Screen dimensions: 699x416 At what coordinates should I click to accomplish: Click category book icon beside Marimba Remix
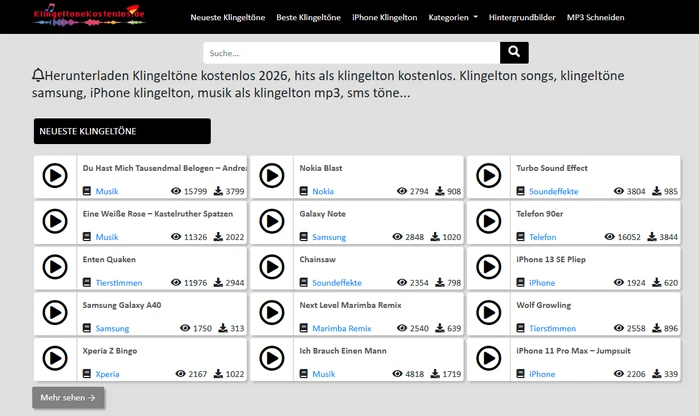[x=304, y=328]
